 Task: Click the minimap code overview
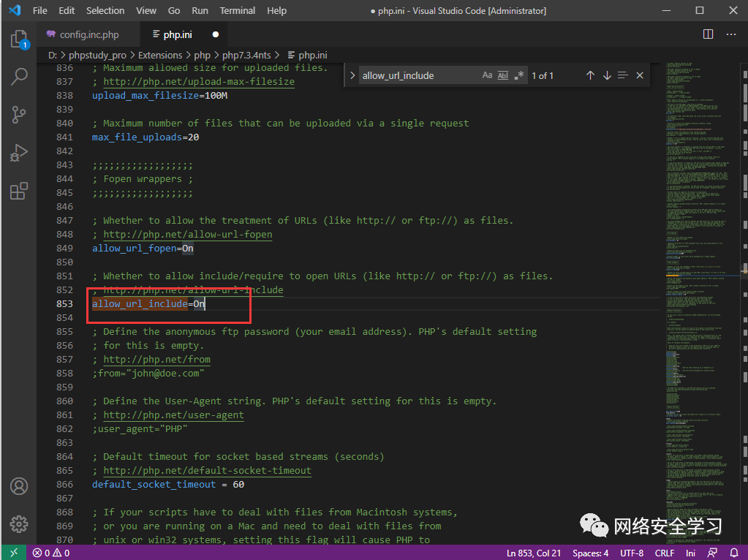coord(702,303)
